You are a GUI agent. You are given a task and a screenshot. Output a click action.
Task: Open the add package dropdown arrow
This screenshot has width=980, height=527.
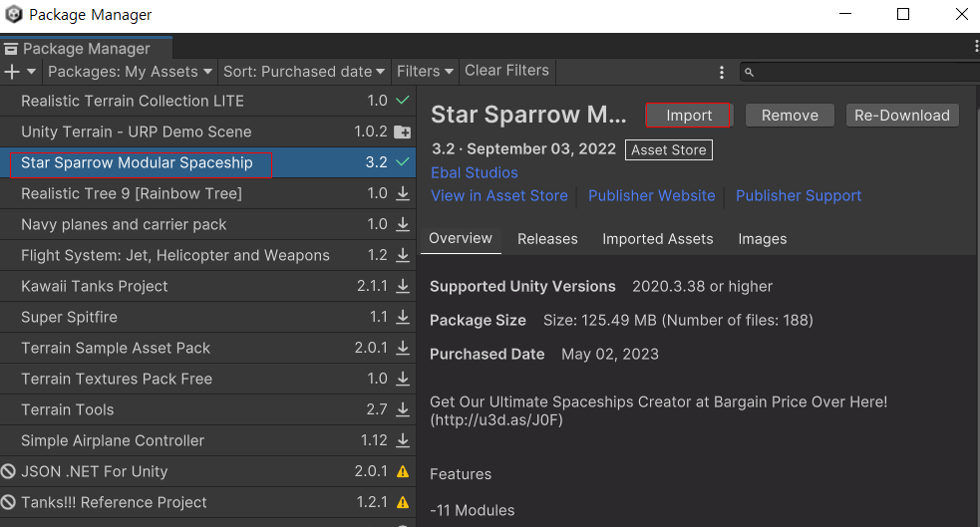pyautogui.click(x=31, y=72)
